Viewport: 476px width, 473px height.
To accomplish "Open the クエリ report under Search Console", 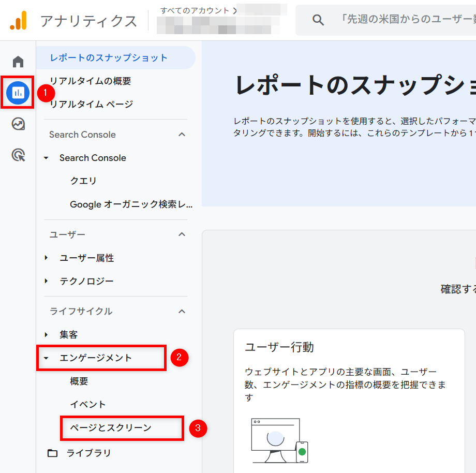I will [83, 181].
